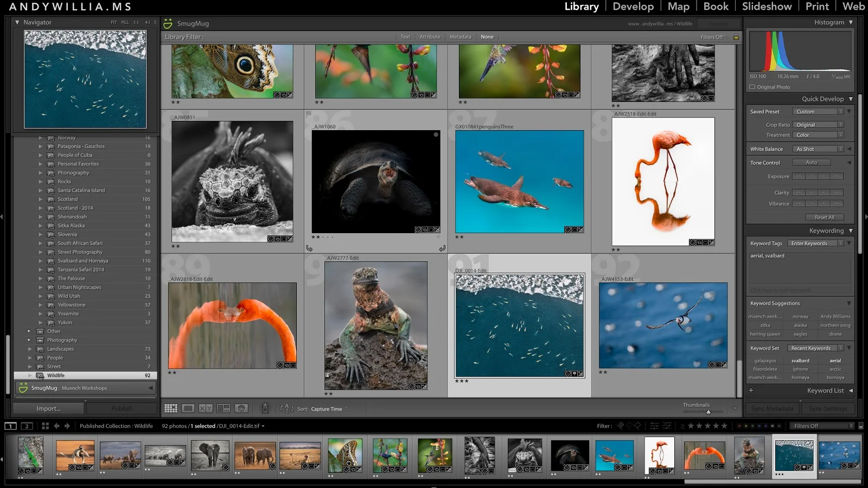868x488 pixels.
Task: Open People view face icon
Action: click(x=241, y=408)
